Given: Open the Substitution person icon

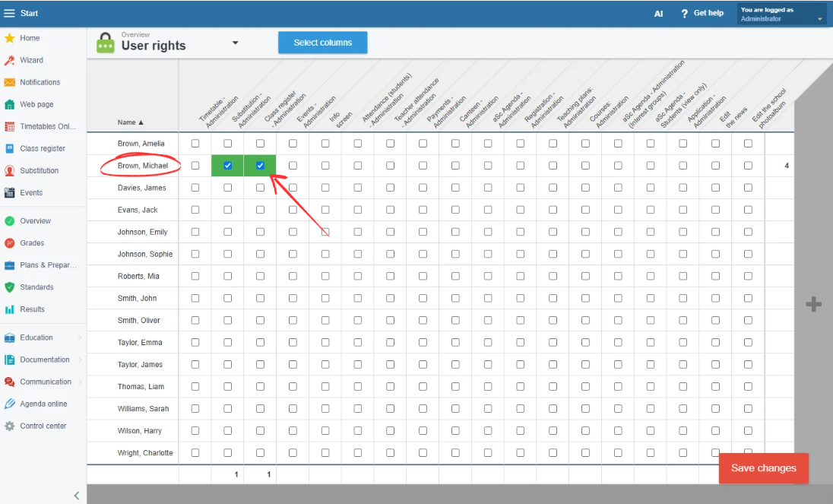Looking at the screenshot, I should pos(10,170).
